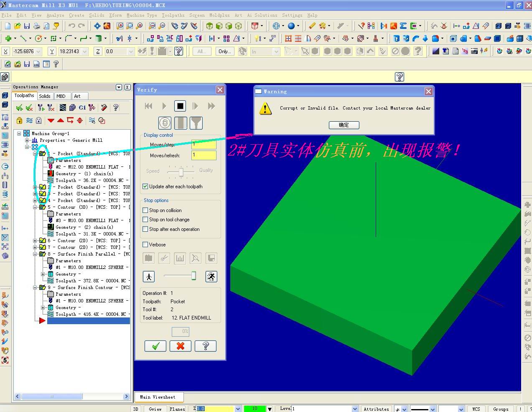The height and width of the screenshot is (412, 532).
Task: Click the walking figure slow icon in Verify
Action: pyautogui.click(x=149, y=276)
